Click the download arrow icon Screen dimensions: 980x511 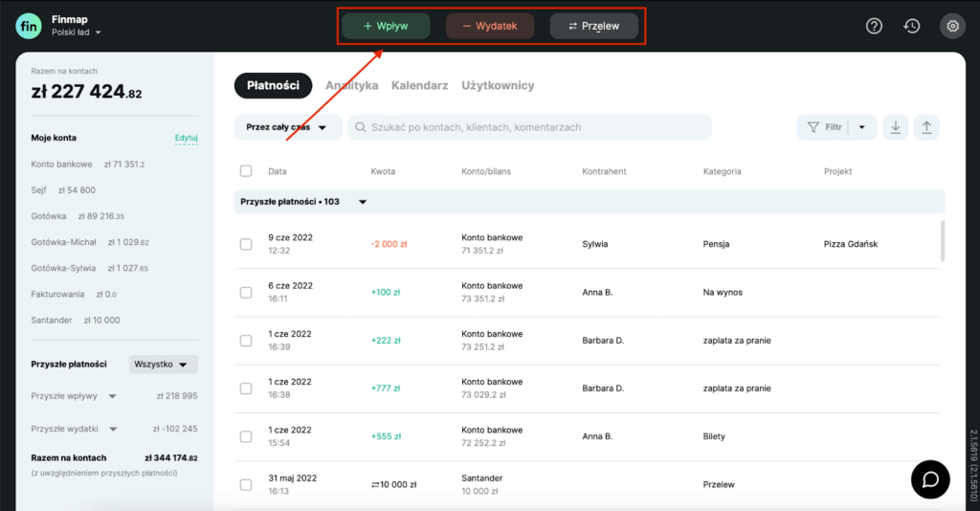coord(896,127)
